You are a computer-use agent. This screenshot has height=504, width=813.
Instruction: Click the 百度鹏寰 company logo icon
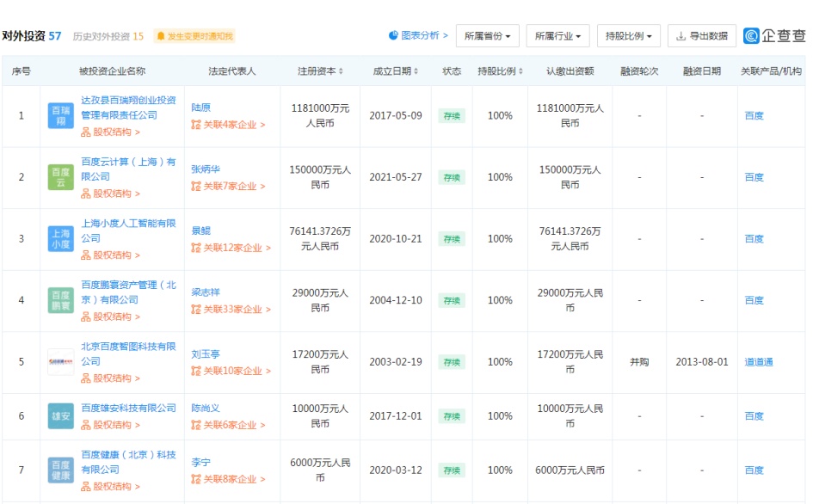pyautogui.click(x=61, y=300)
